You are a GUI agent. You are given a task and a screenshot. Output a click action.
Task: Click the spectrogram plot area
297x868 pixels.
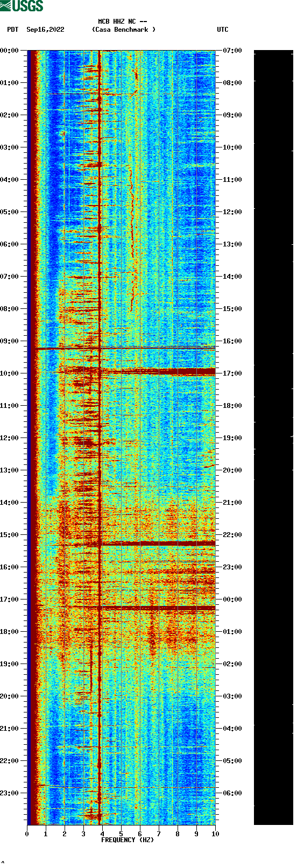click(121, 437)
